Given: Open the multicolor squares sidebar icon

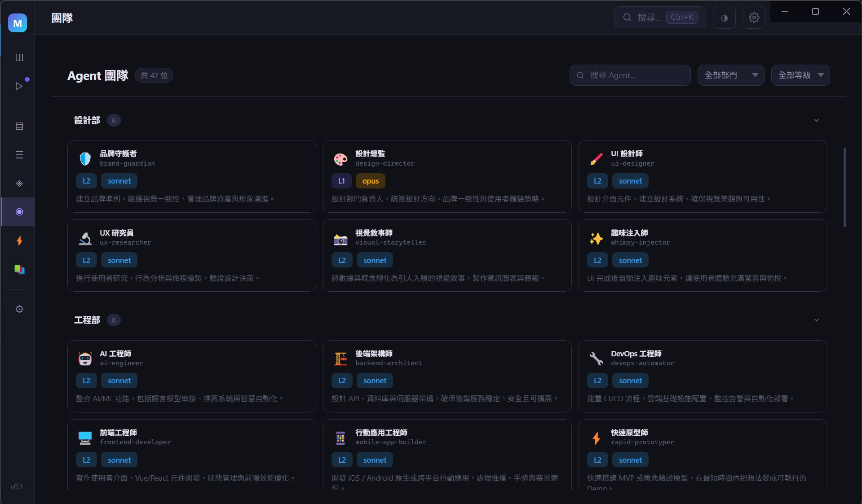Looking at the screenshot, I should tap(19, 269).
